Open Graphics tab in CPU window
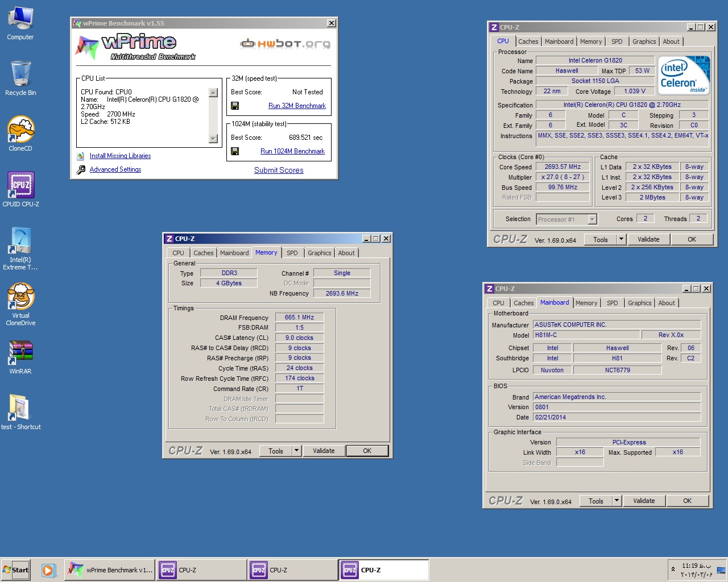Viewport: 728px width, 582px height. tap(644, 41)
